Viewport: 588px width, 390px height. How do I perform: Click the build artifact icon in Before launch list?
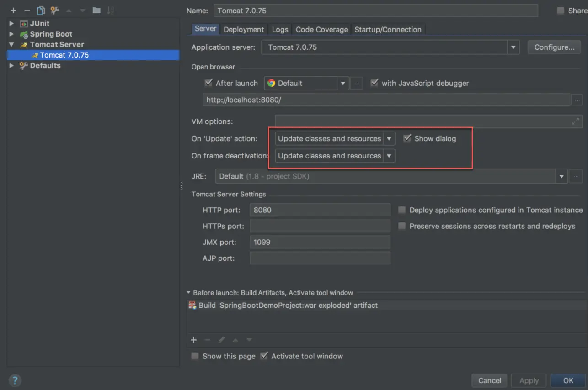click(192, 305)
